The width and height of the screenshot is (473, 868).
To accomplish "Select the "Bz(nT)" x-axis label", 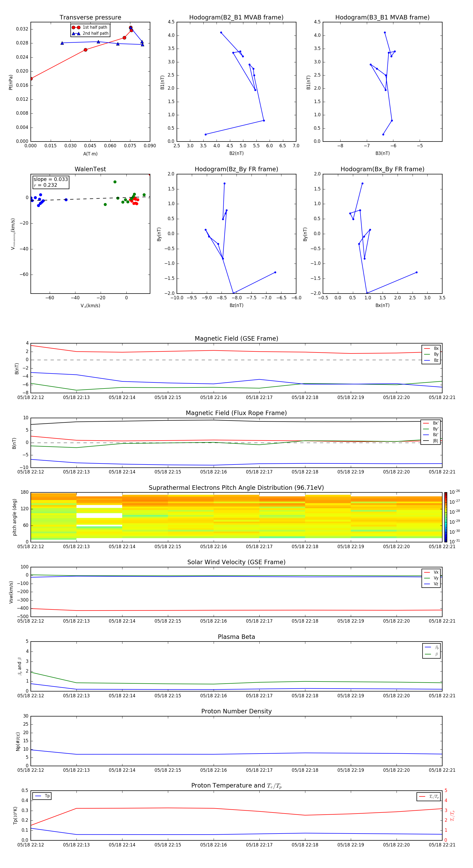I will point(236,305).
